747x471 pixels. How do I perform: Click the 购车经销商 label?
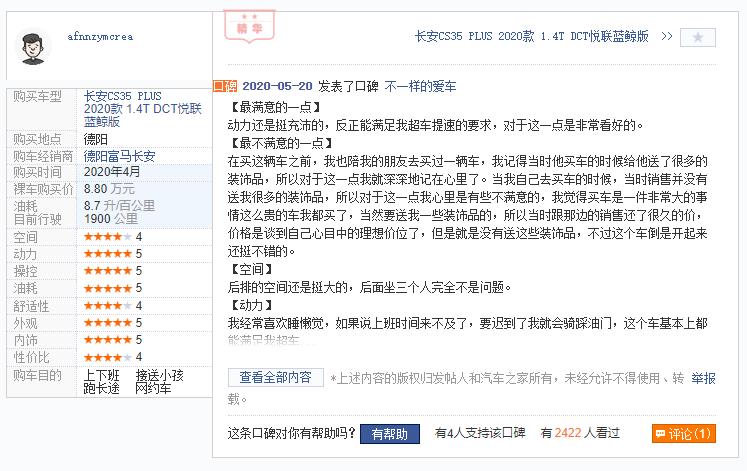tap(43, 156)
